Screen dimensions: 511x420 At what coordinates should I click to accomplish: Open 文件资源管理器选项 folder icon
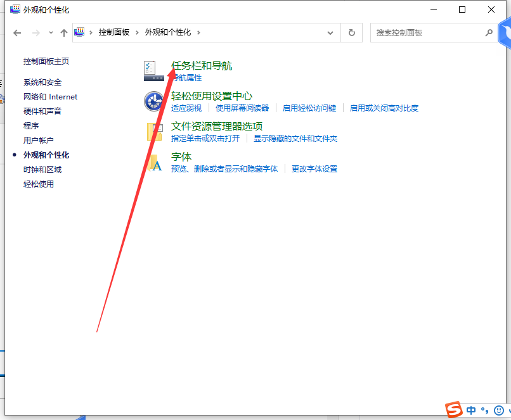154,131
